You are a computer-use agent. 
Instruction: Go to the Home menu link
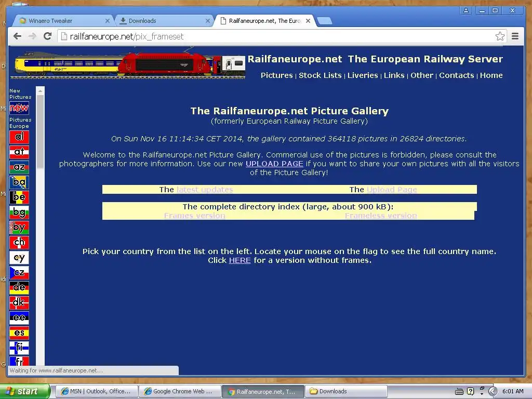pos(491,75)
